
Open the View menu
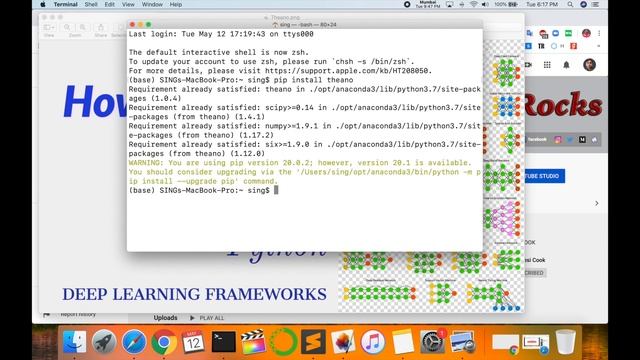coord(128,4)
